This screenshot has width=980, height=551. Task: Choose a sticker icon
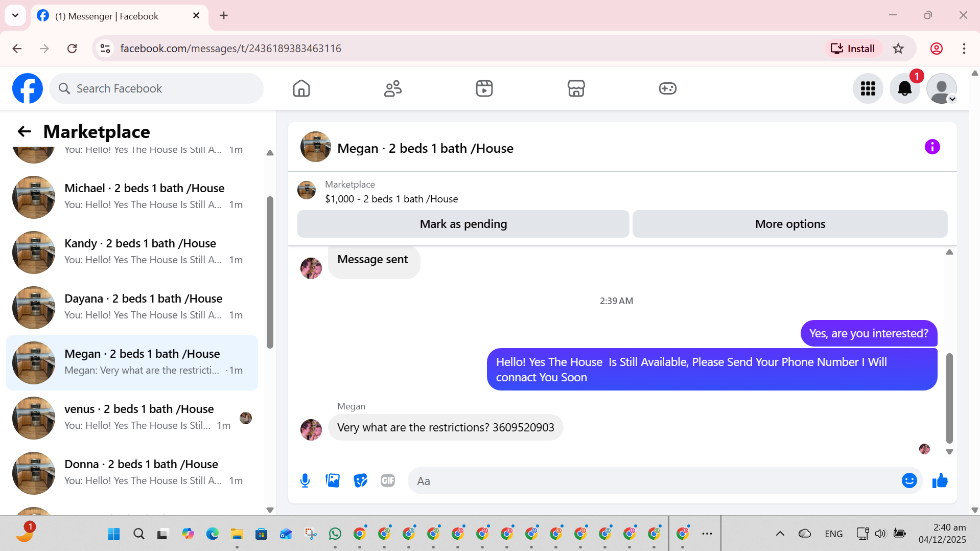360,480
